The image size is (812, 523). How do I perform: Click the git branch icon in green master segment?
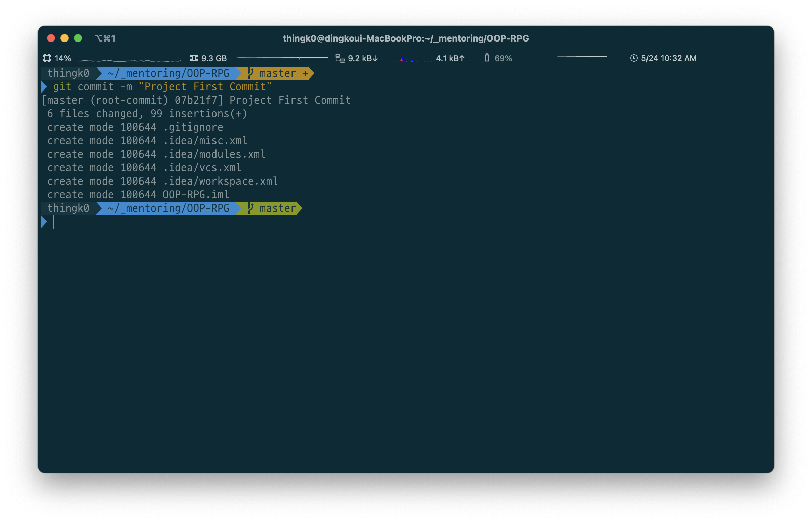click(x=251, y=208)
